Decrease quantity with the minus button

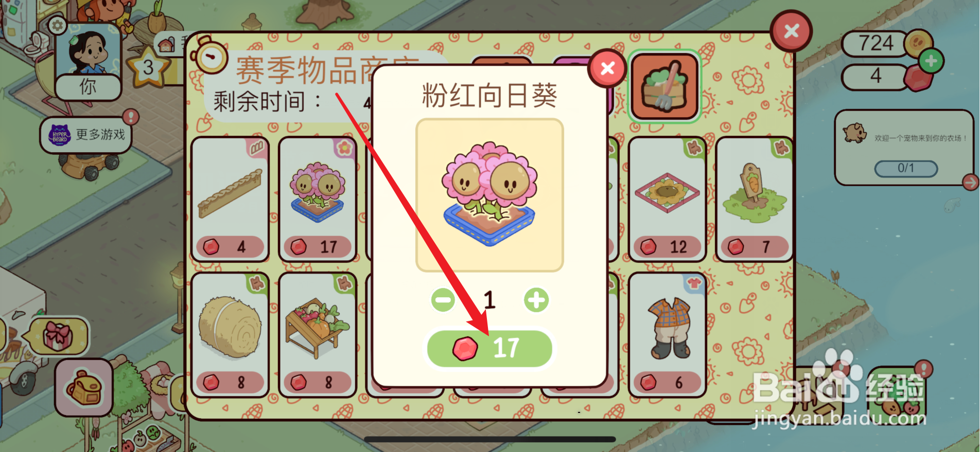point(443,300)
